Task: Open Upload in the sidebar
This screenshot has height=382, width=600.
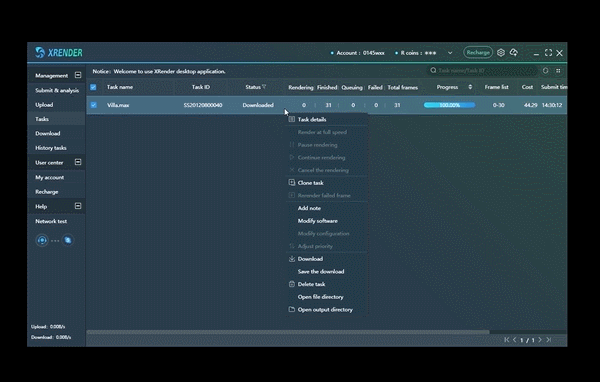Action: pyautogui.click(x=44, y=104)
